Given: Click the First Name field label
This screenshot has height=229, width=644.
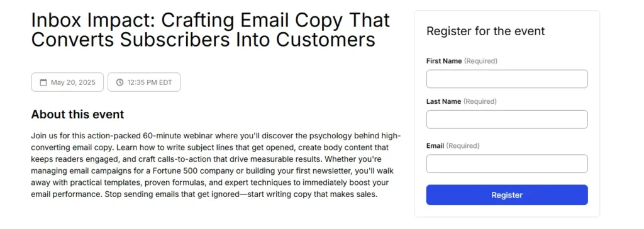Looking at the screenshot, I should pyautogui.click(x=444, y=61).
